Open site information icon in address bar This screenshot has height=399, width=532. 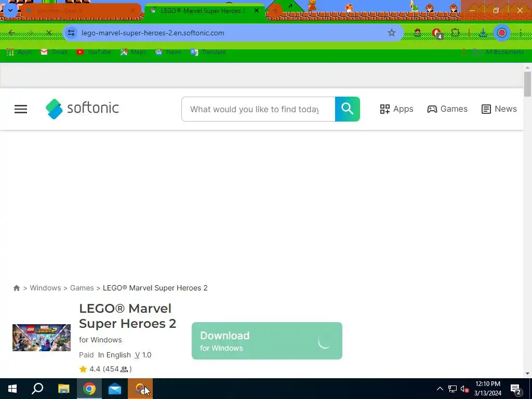coord(71,33)
